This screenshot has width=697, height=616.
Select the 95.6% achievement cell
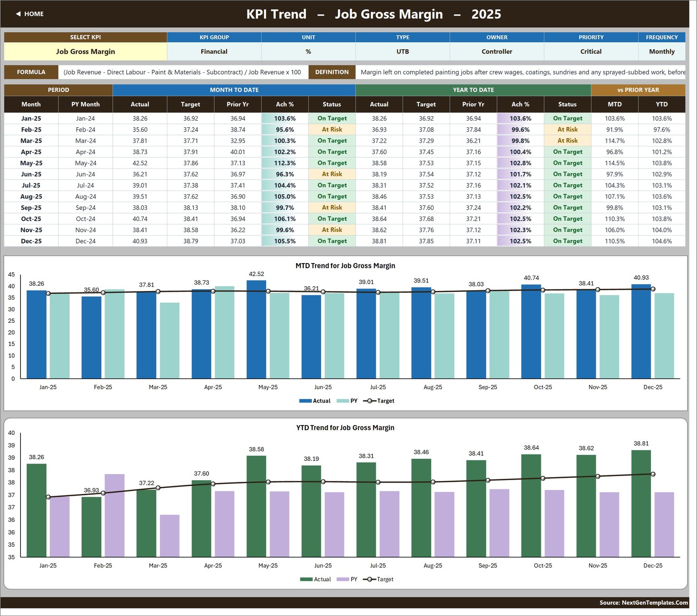[285, 129]
